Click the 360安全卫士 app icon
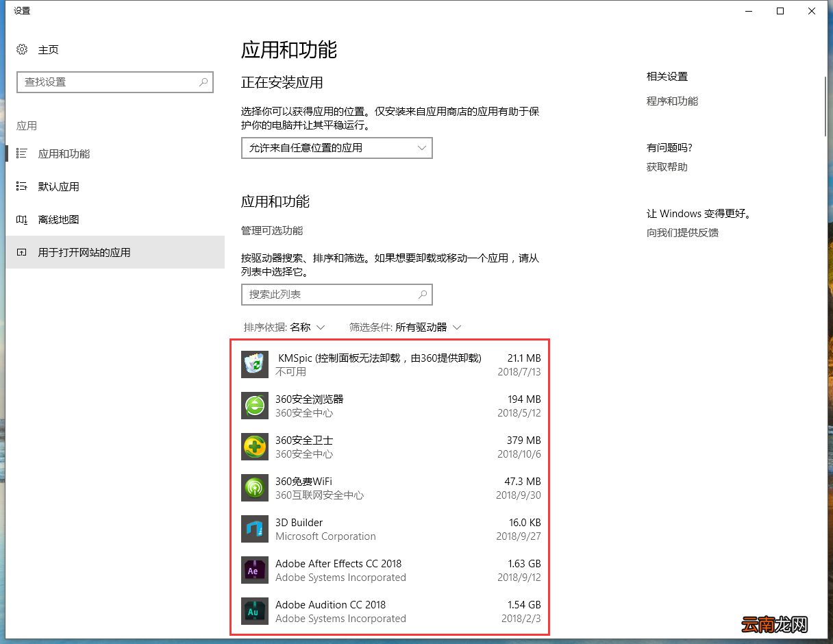 click(x=255, y=447)
